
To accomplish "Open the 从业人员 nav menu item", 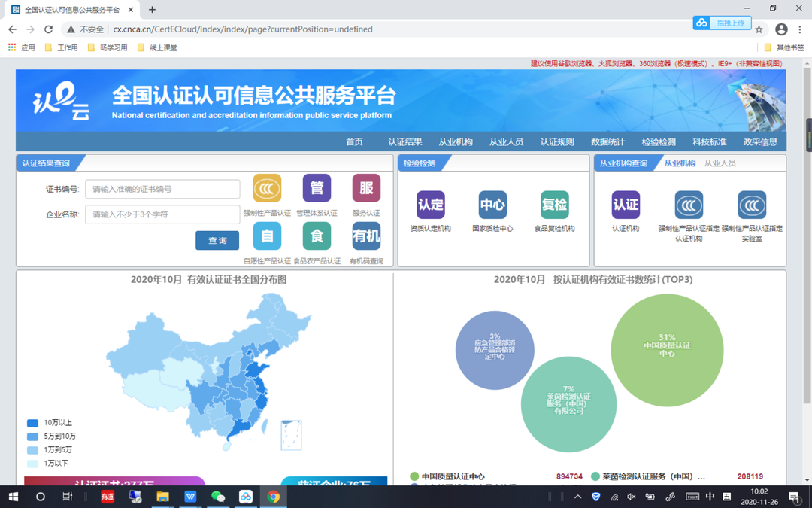I will [507, 142].
